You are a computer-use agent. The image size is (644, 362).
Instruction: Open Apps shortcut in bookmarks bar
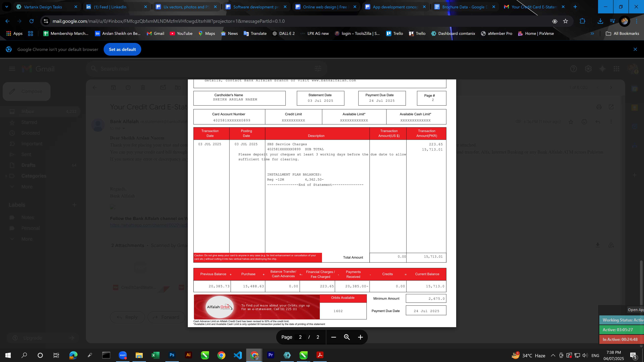pyautogui.click(x=14, y=34)
